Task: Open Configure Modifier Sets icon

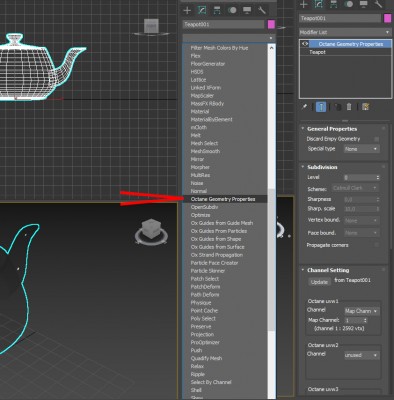Action: [365, 107]
